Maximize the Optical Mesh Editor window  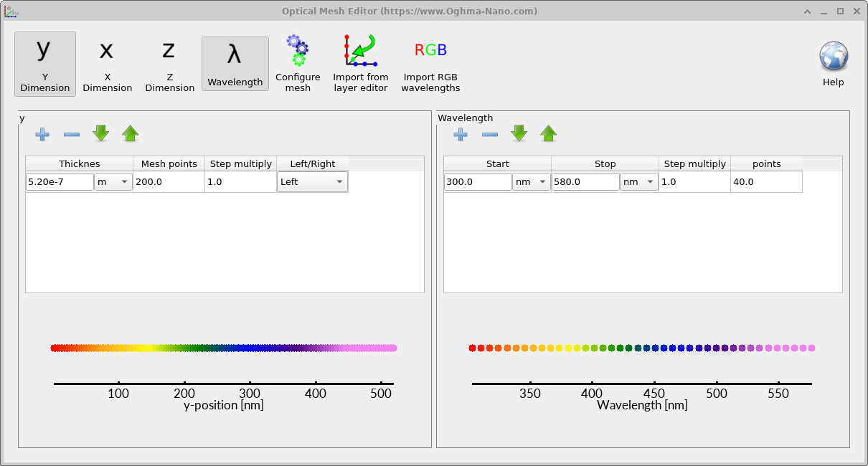coord(840,11)
